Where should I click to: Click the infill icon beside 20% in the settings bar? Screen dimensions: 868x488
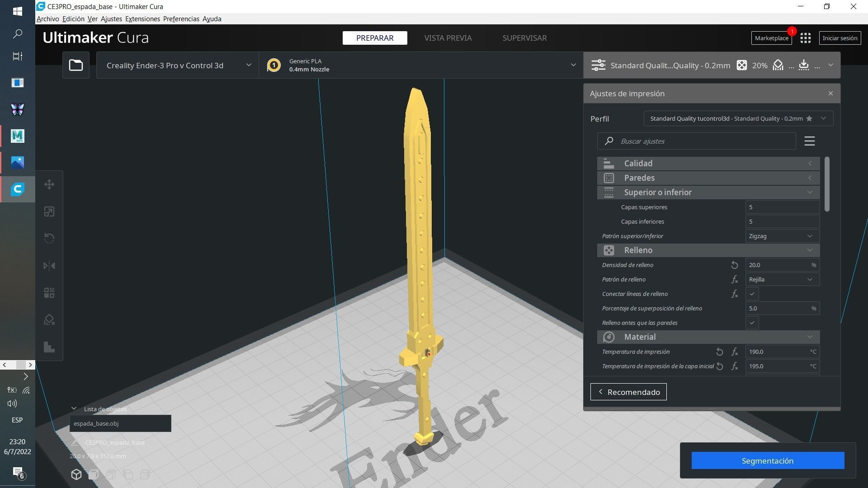pos(741,65)
